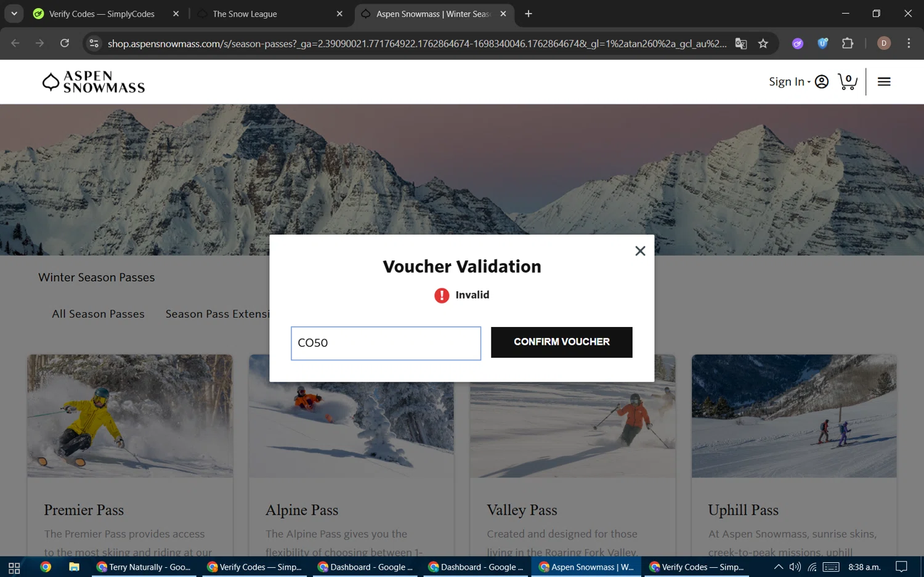Click the Premier Pass title

pyautogui.click(x=84, y=510)
